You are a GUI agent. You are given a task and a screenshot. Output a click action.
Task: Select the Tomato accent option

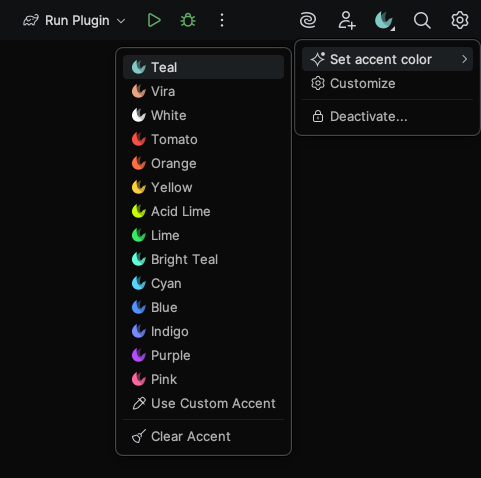[203, 139]
